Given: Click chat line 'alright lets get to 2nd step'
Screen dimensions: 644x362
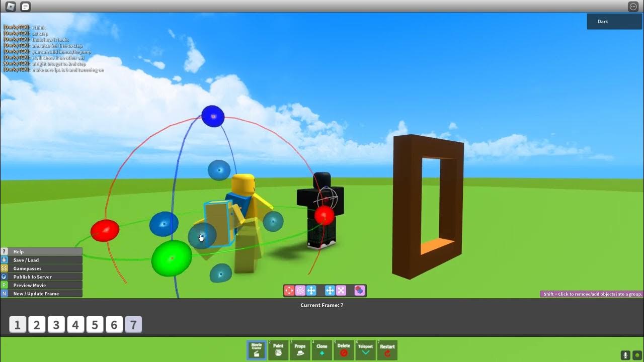Looking at the screenshot, I should coord(59,64).
